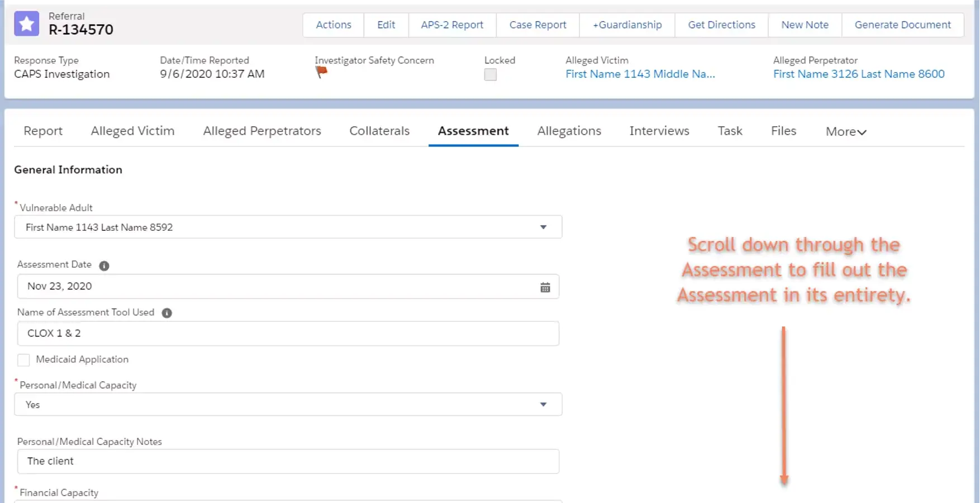Switch to the Report tab
The width and height of the screenshot is (980, 503).
43,131
